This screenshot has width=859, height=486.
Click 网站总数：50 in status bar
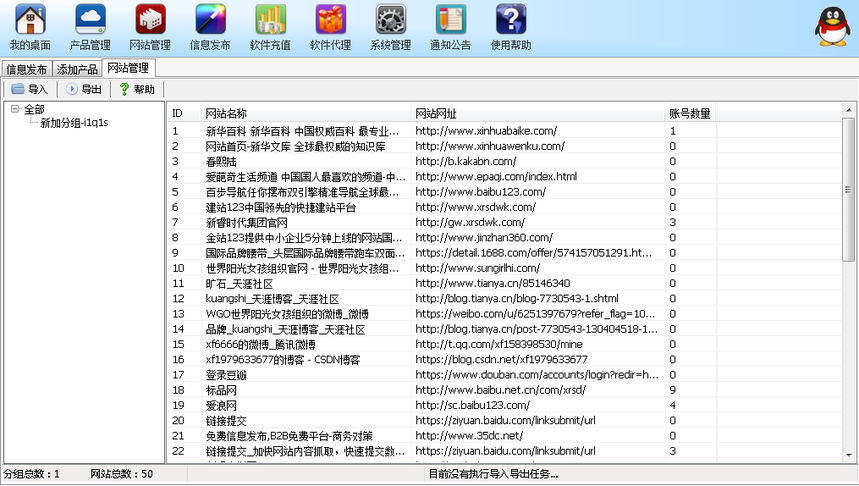[122, 474]
